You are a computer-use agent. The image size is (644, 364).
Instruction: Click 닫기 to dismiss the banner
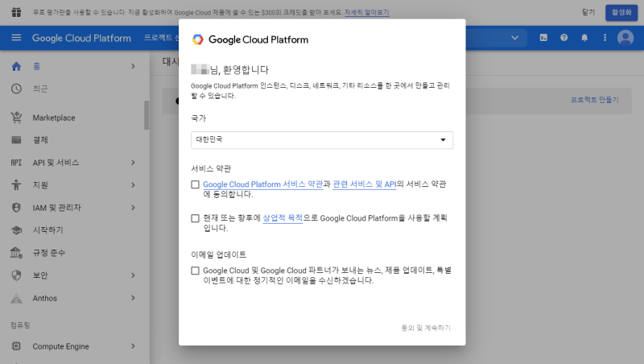588,12
